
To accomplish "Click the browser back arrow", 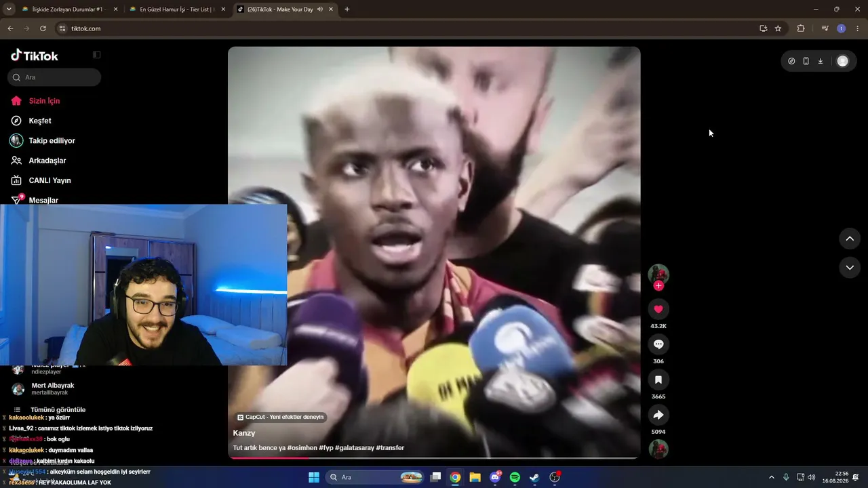I will pos(10,28).
